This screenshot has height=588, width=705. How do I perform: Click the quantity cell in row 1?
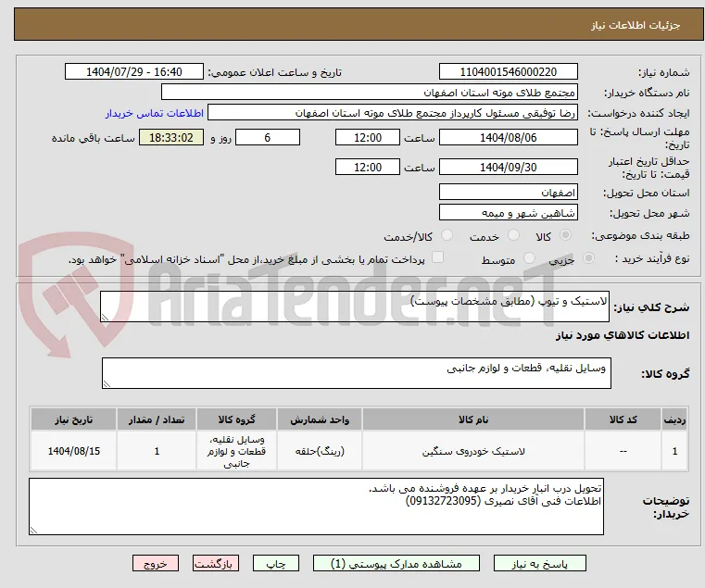pos(157,451)
